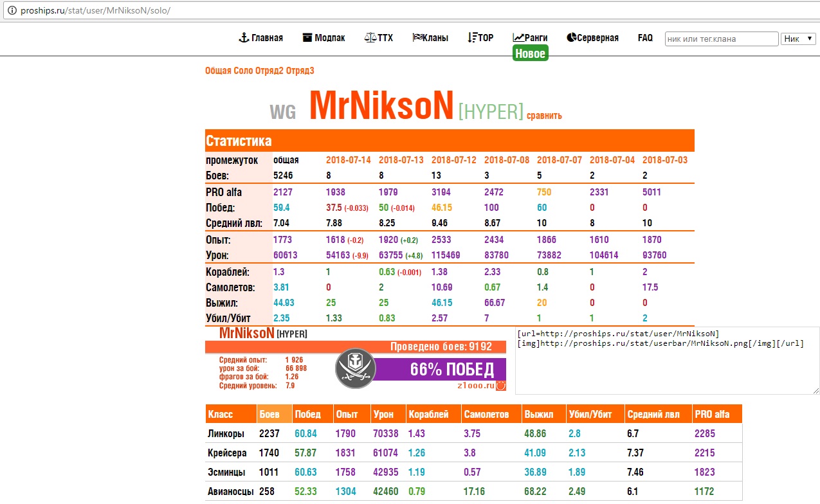The height and width of the screenshot is (504, 820).
Task: Sort class table by Самолетов header
Action: [x=491, y=414]
